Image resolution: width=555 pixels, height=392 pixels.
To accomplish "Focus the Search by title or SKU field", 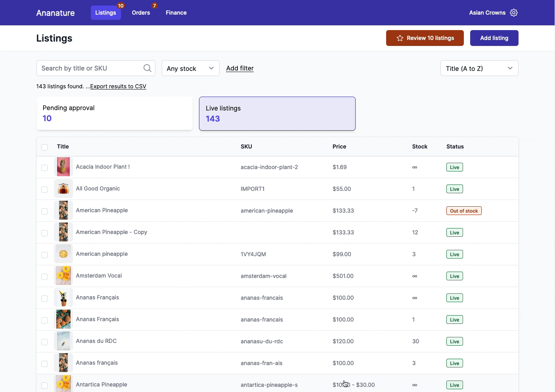I will pos(91,68).
